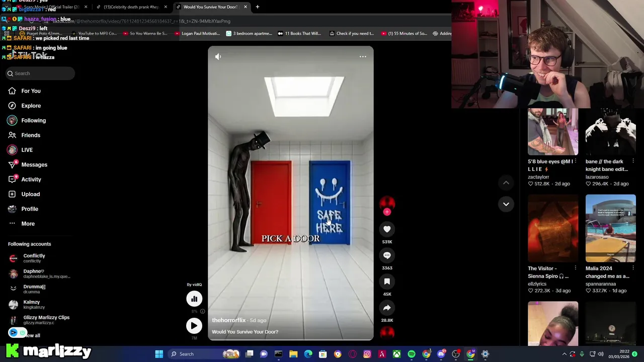Close the 'Would You Survive Your Door?' tab
Screen dimensions: 644x362
[x=246, y=7]
